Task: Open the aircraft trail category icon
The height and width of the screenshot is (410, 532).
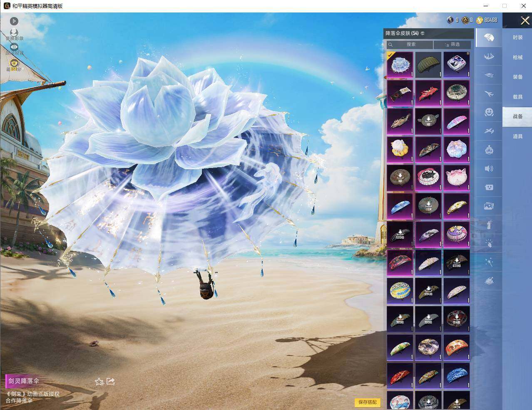Action: coord(489,131)
